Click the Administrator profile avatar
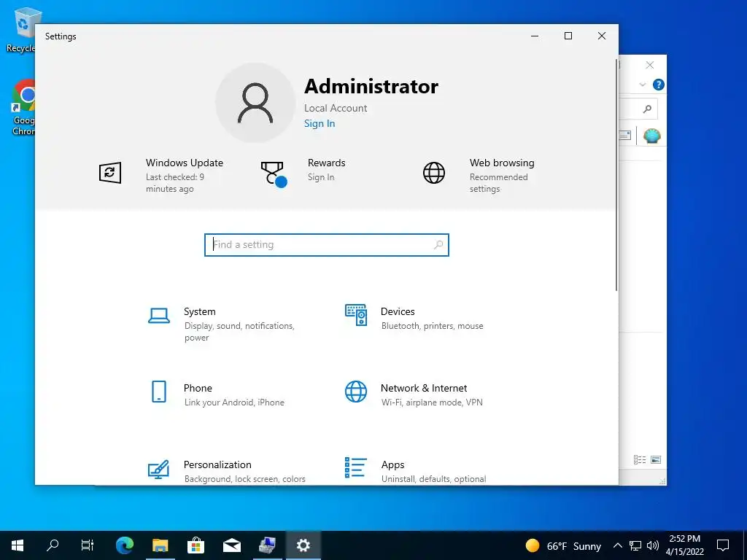747x560 pixels. click(255, 103)
